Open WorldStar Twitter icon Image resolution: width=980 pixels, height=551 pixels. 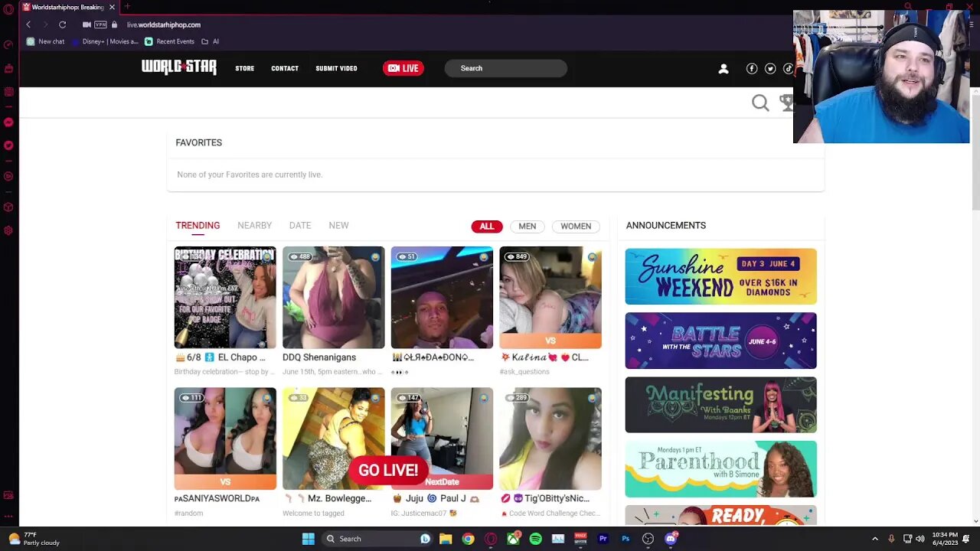click(x=770, y=69)
